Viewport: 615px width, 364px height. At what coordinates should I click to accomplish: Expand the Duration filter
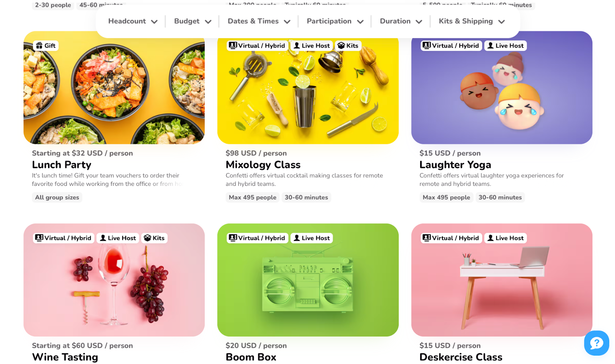tap(401, 21)
